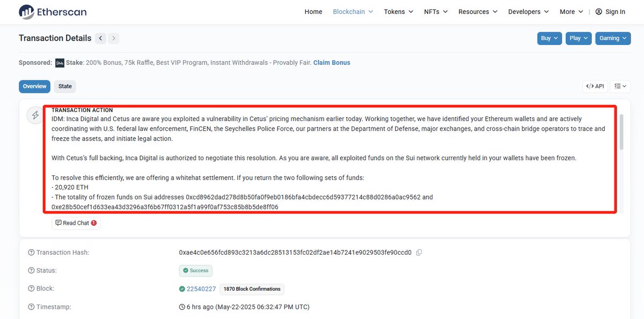Open the API button
644x319 pixels.
coord(595,86)
